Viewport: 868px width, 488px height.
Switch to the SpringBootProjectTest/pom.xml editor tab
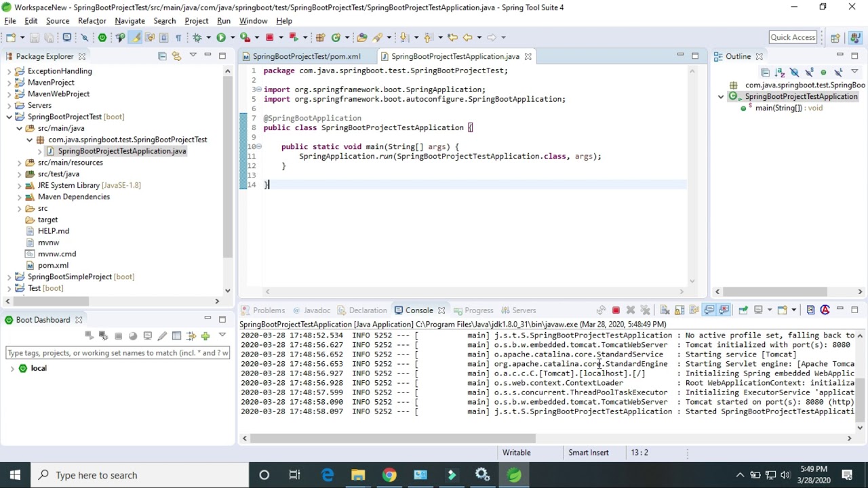tap(307, 56)
